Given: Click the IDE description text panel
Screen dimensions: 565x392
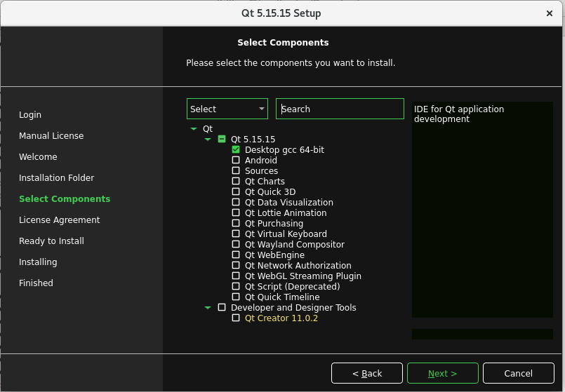Looking at the screenshot, I should [x=482, y=210].
